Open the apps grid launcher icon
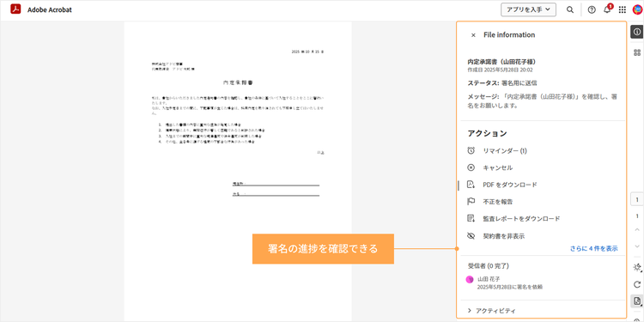 [623, 9]
